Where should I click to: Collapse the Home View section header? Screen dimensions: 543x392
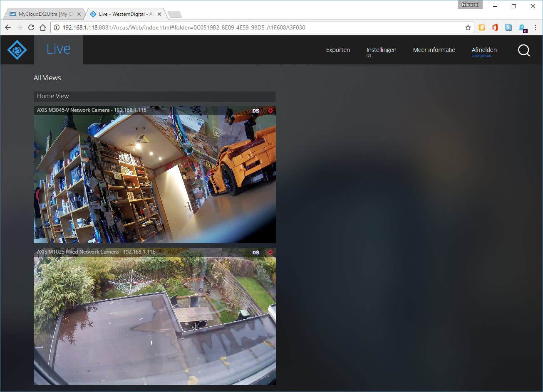point(154,96)
